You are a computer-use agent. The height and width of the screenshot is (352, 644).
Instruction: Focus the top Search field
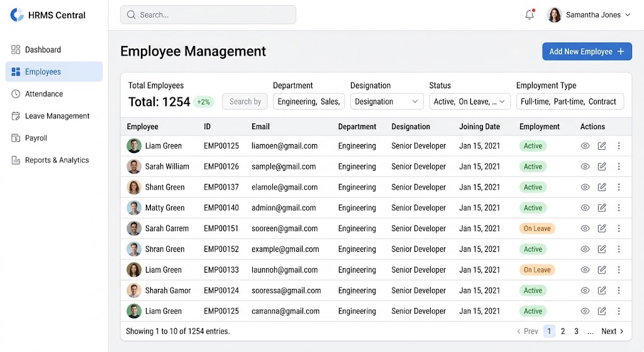point(208,15)
